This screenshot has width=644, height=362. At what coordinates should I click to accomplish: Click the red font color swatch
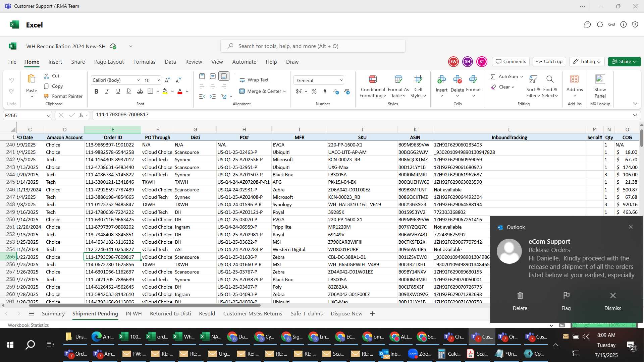click(x=180, y=91)
